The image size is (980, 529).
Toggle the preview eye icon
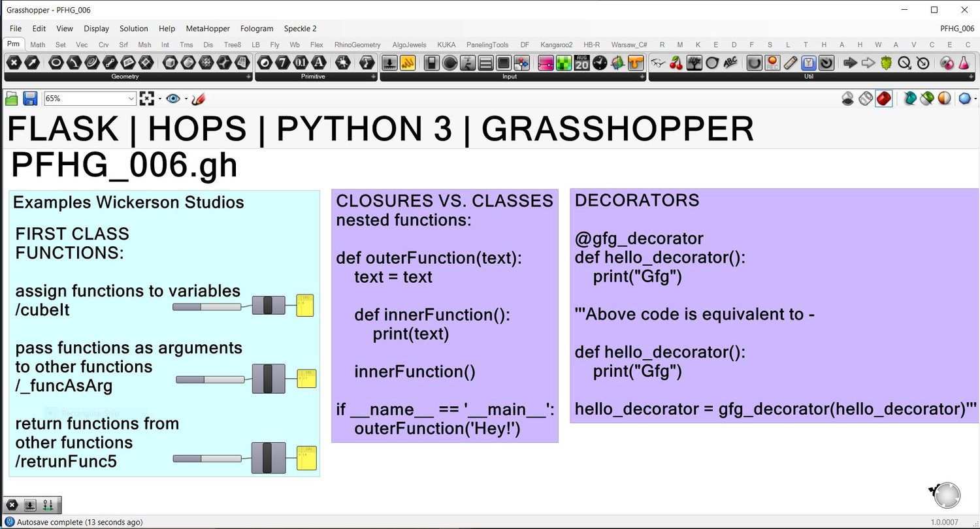(173, 99)
